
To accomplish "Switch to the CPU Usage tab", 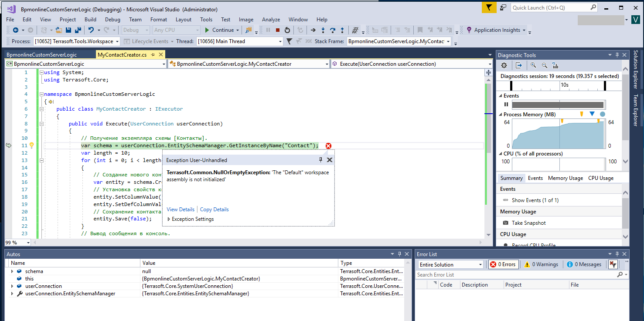I will [601, 178].
